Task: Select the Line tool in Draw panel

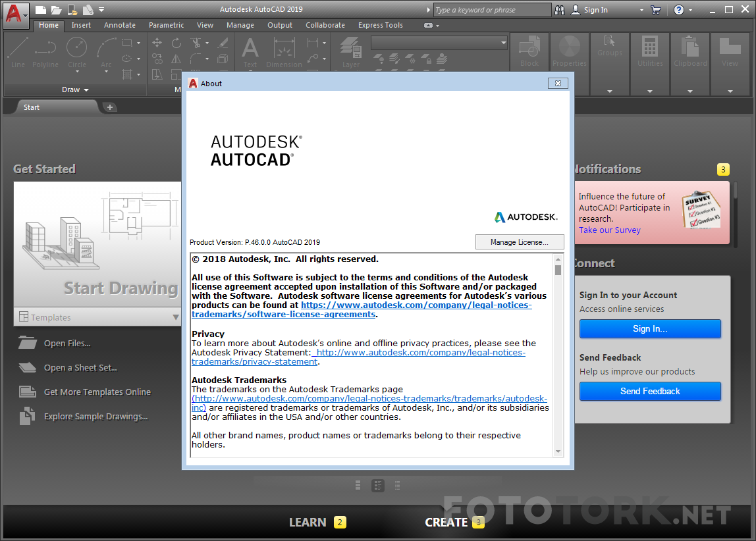Action: pos(18,53)
